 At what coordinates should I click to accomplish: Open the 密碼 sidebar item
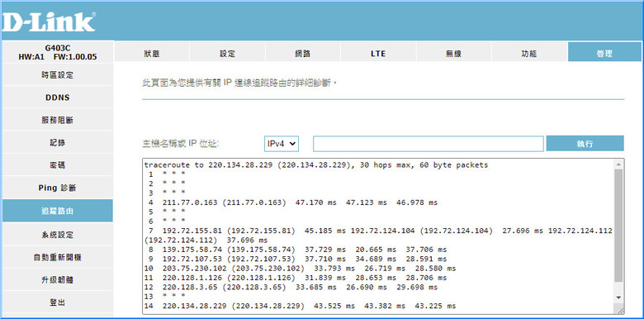click(58, 165)
